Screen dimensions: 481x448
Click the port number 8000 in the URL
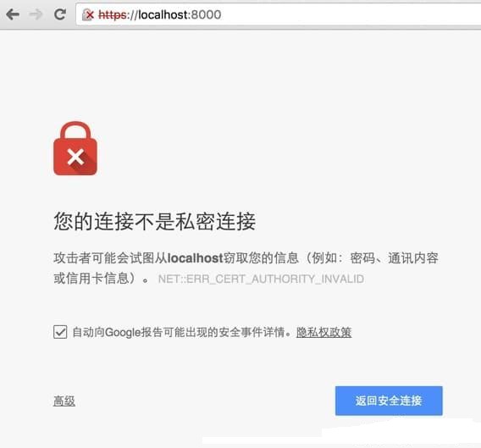(x=206, y=14)
